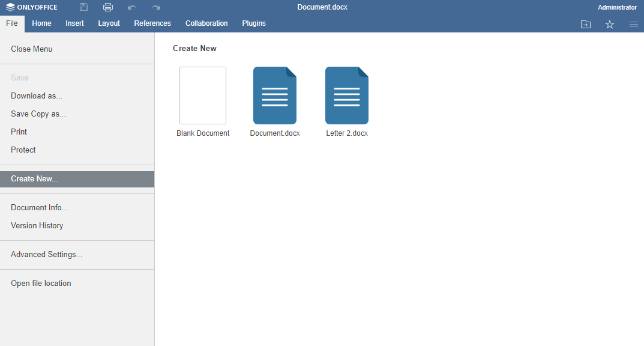
Task: Create a Blank Document
Action: click(203, 96)
